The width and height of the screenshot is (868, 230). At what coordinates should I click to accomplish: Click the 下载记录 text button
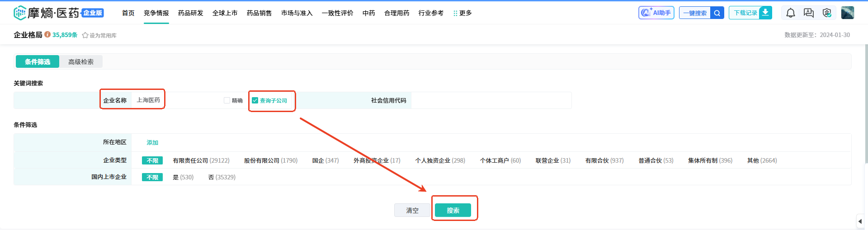[745, 13]
